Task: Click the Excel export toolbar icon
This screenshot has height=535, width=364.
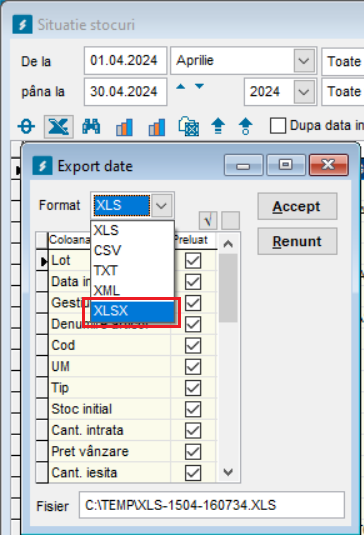Action: coord(59,127)
